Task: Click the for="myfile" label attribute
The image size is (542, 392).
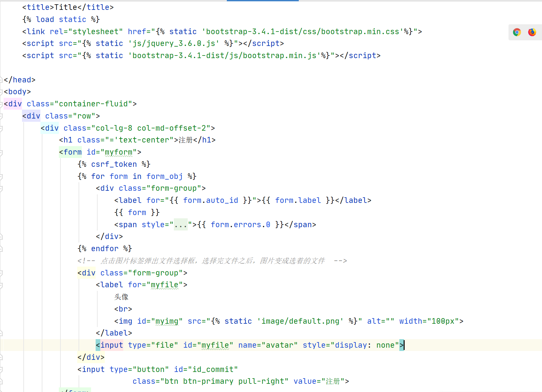Action: [155, 285]
